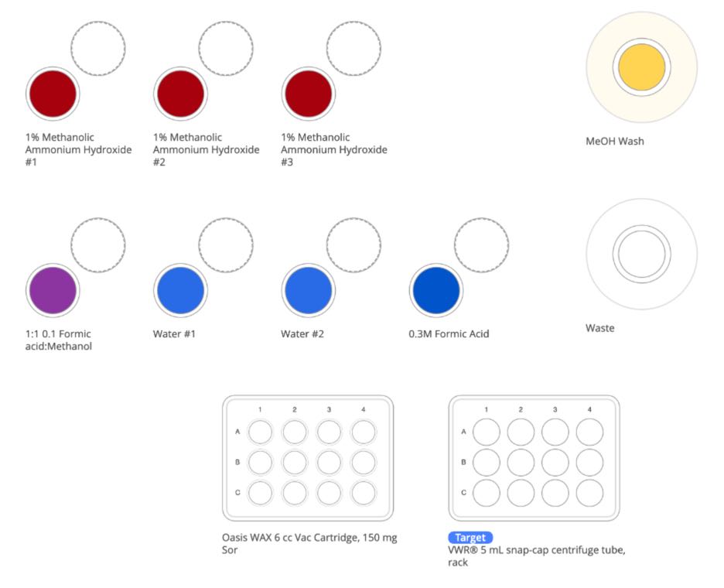Select the blue Water #1 vial

coord(180,289)
